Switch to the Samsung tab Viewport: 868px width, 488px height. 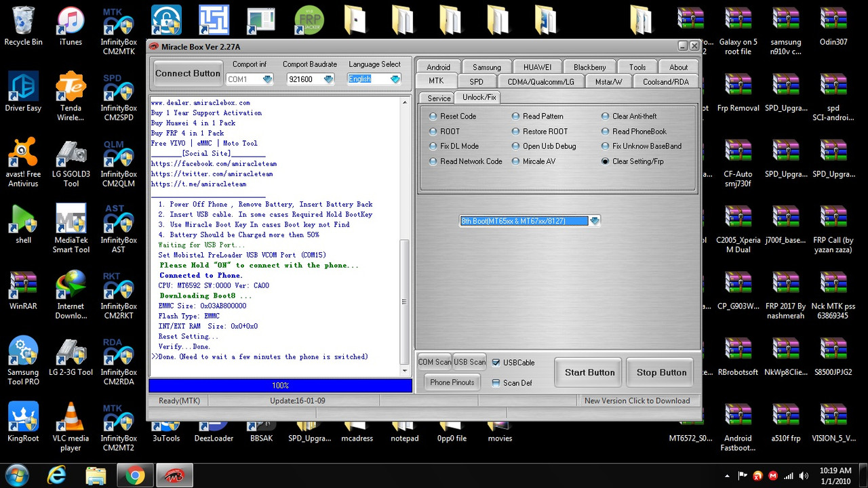(x=487, y=67)
